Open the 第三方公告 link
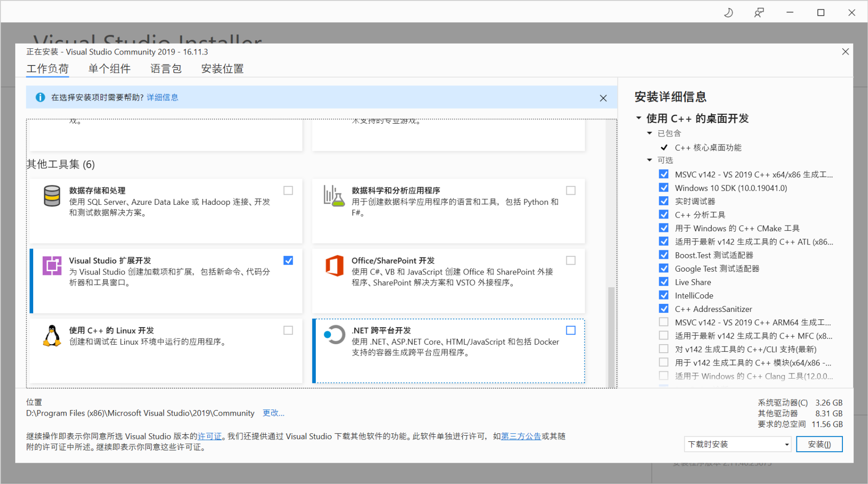 [521, 436]
